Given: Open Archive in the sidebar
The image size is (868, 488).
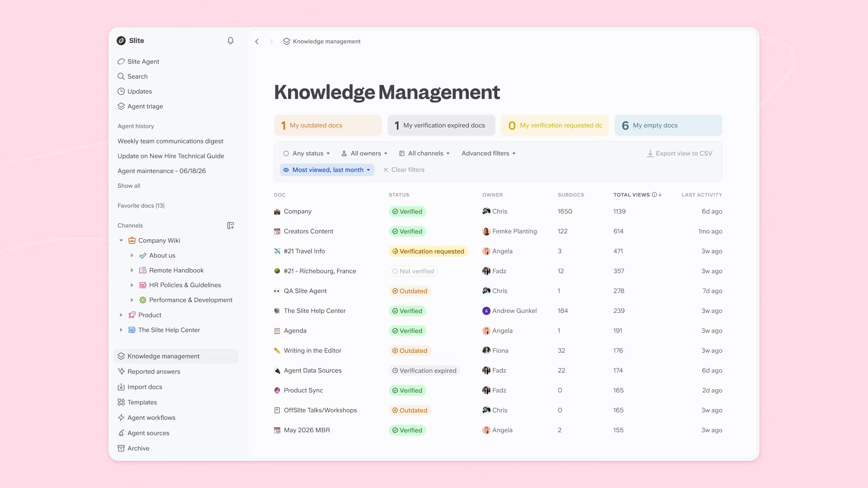Looking at the screenshot, I should [134, 448].
